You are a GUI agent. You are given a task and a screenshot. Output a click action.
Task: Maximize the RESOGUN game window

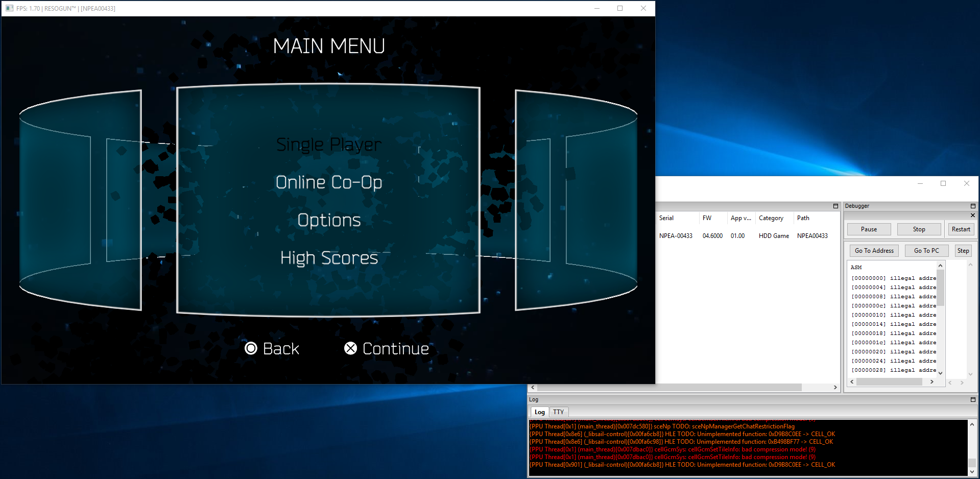620,8
